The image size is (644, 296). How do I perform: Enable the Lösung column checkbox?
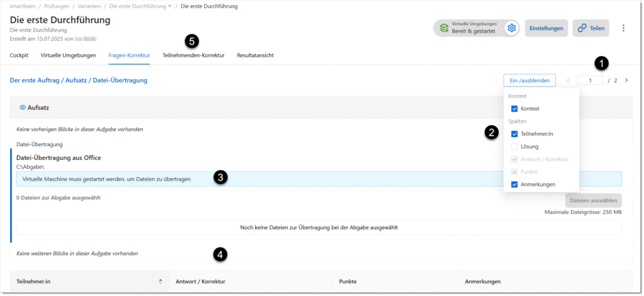(514, 147)
